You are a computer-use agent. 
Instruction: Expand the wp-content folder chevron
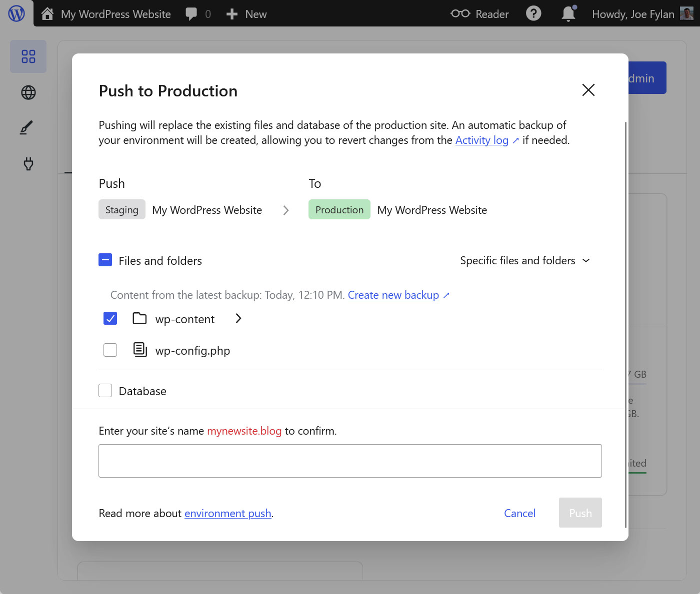coord(238,318)
